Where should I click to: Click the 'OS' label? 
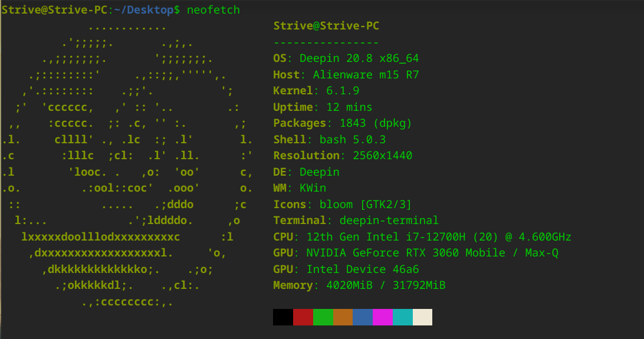point(280,58)
